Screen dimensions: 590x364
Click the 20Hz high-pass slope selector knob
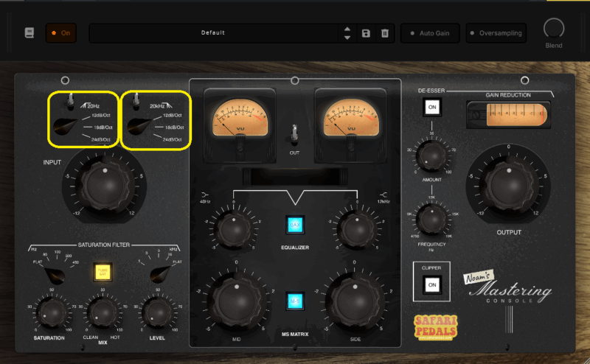point(63,127)
